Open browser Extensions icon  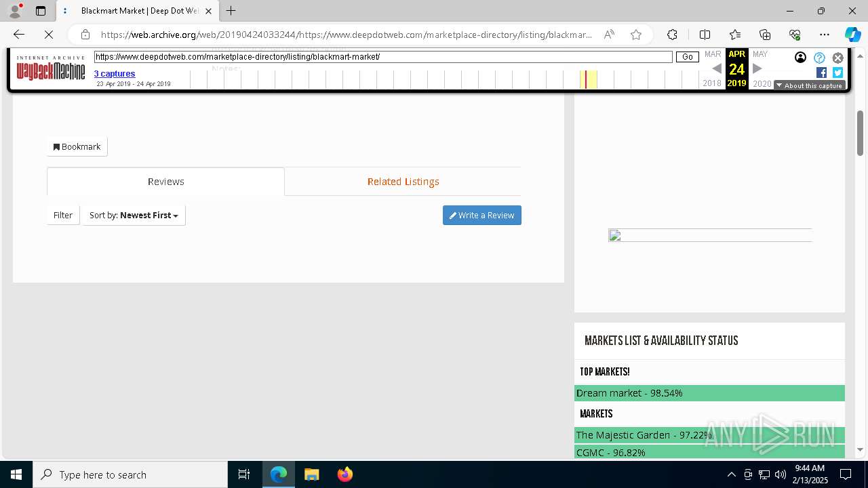tap(672, 35)
